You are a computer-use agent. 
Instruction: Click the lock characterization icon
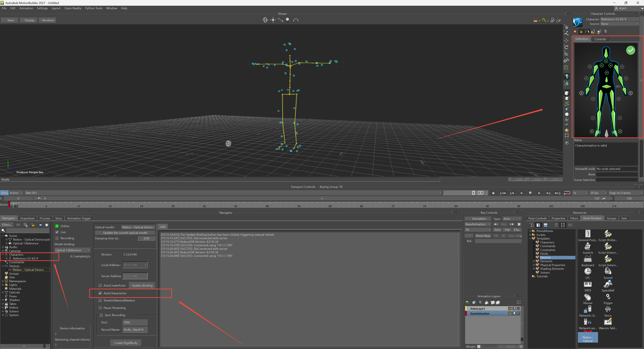click(581, 32)
